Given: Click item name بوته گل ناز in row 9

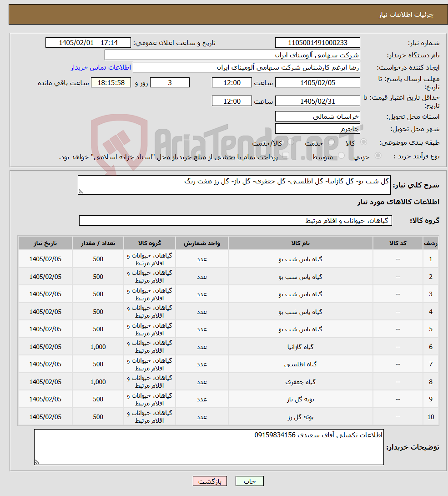Looking at the screenshot, I should point(300,400).
